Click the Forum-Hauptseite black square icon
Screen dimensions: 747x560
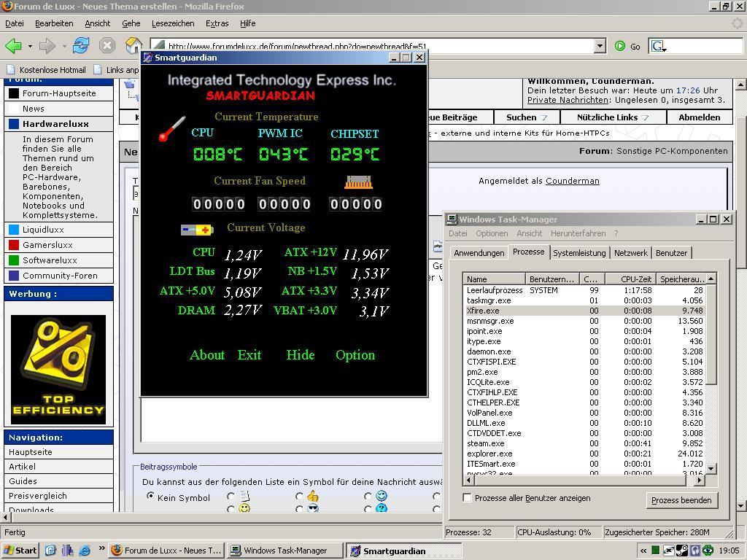(14, 93)
